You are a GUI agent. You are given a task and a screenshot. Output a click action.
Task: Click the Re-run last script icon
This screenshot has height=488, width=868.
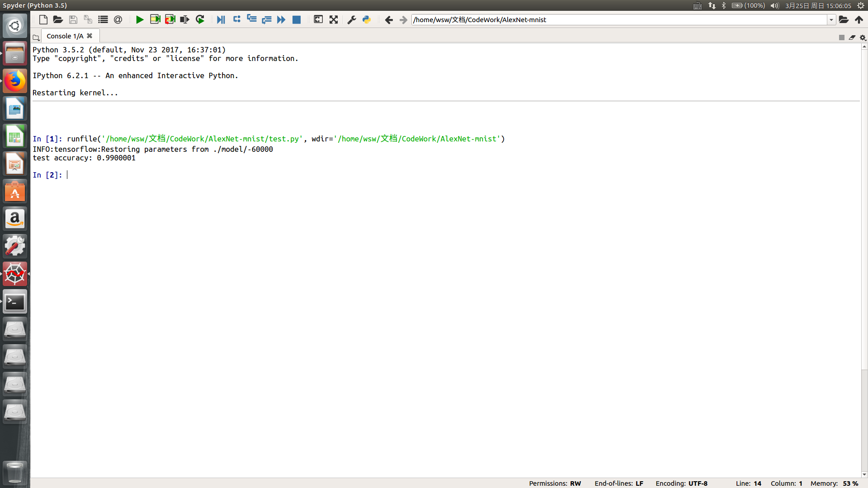point(200,20)
